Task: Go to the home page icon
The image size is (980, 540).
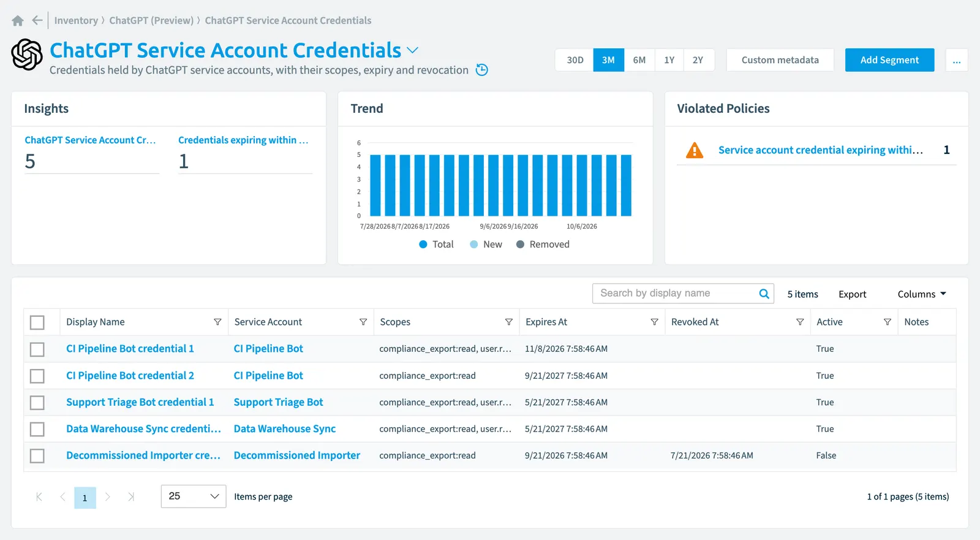Action: [x=18, y=21]
